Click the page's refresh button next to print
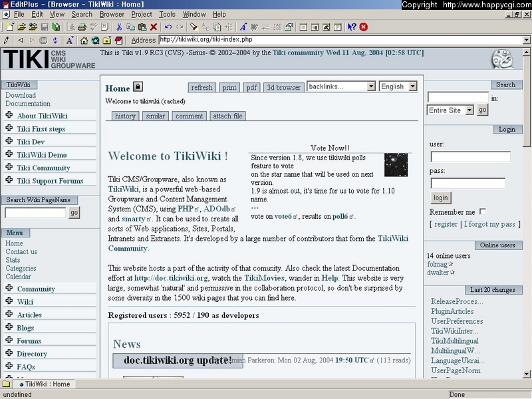The width and height of the screenshot is (532, 399). tap(202, 88)
